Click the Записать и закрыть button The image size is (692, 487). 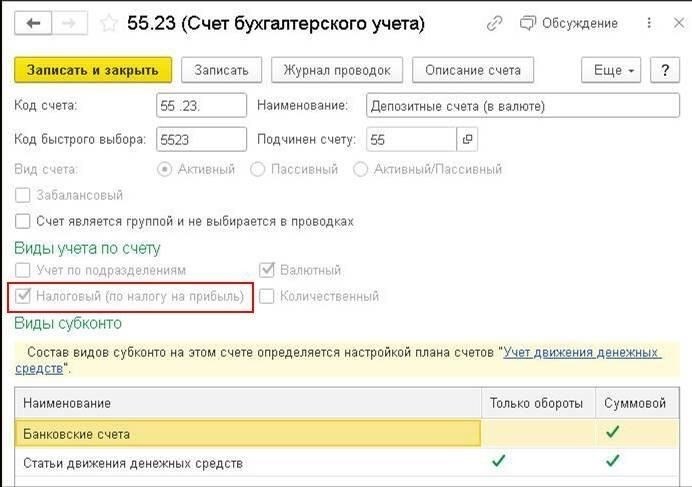point(93,70)
